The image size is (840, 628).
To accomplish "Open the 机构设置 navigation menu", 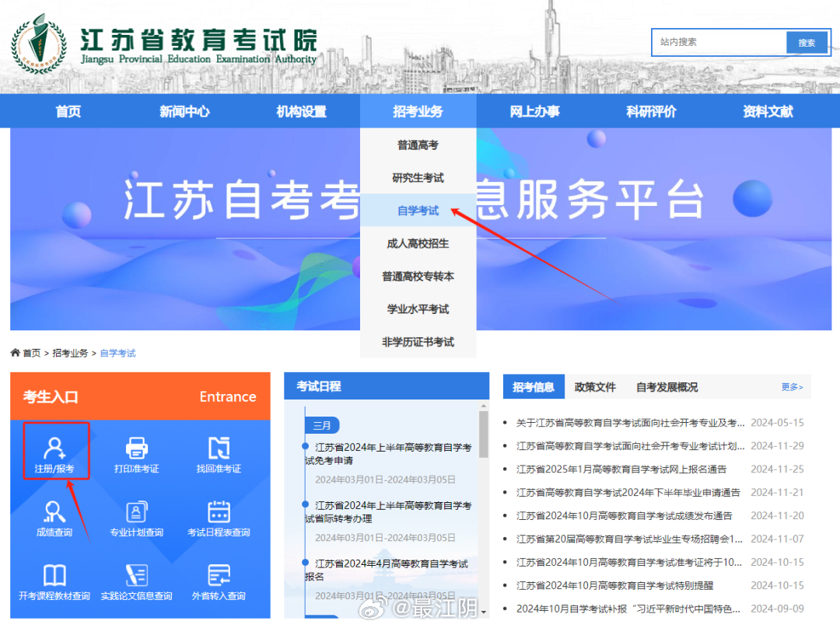I will (301, 111).
